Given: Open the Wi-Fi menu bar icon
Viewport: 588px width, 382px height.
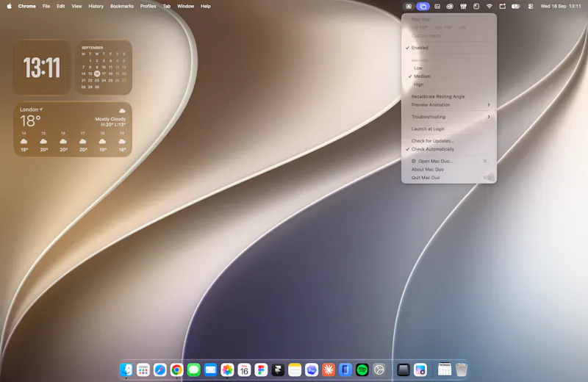Looking at the screenshot, I should [x=489, y=6].
